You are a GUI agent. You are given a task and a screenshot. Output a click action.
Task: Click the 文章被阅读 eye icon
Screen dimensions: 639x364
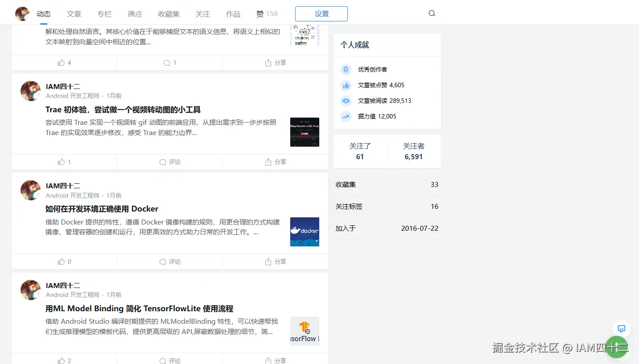(346, 101)
